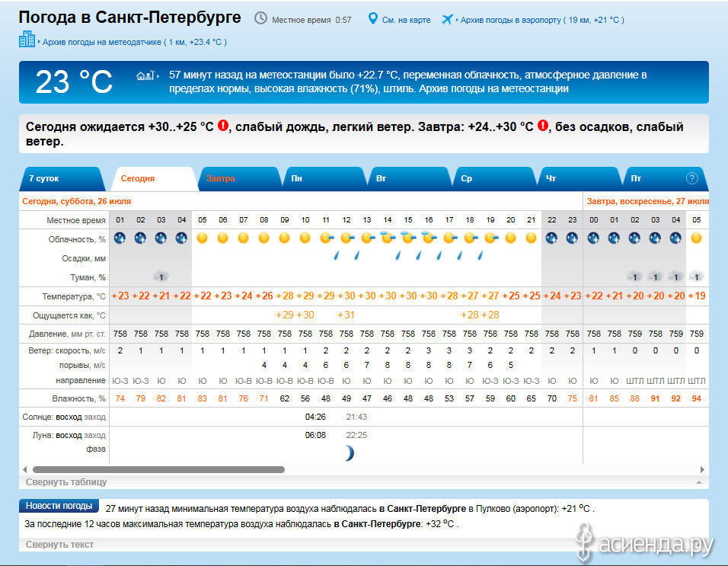Click the feels-like value +31
Image resolution: width=728 pixels, height=566 pixels.
pos(346,315)
